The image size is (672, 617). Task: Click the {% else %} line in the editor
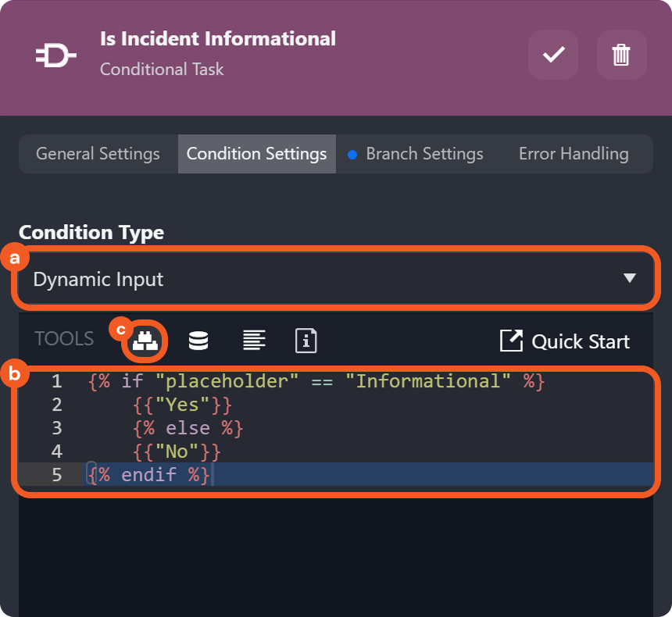point(188,428)
